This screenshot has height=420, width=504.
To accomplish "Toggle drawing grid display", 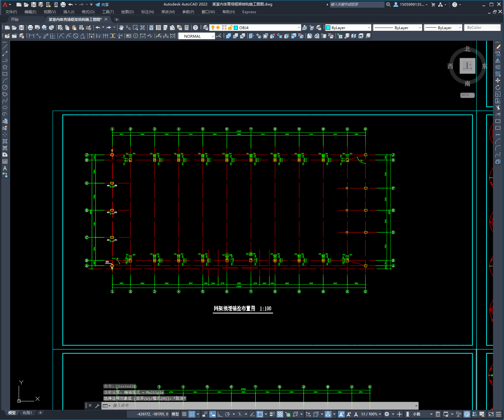I will pos(184,414).
